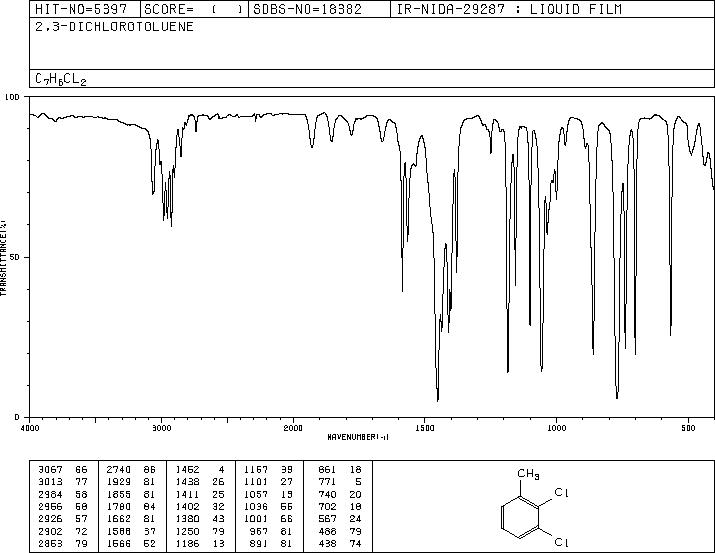715x553 pixels.
Task: Click the 100 y-axis tick label
Action: (x=12, y=97)
